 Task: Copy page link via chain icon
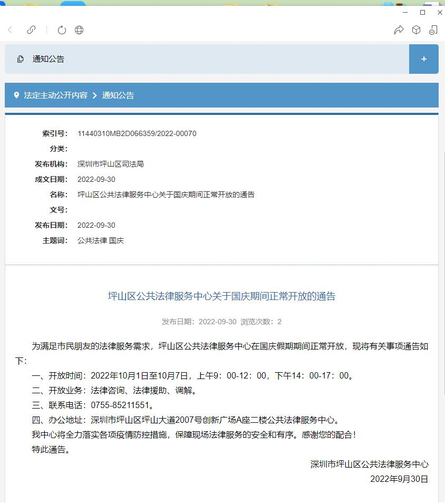31,30
